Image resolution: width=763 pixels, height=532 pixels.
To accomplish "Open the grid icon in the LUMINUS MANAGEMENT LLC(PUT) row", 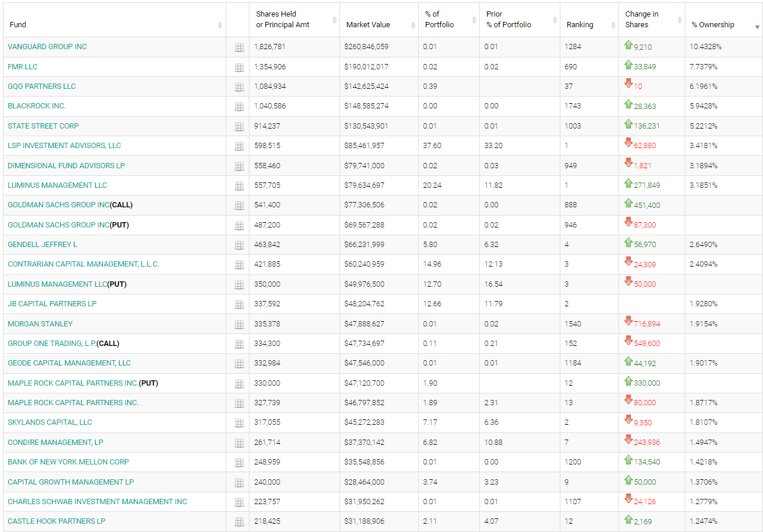I will (x=239, y=285).
